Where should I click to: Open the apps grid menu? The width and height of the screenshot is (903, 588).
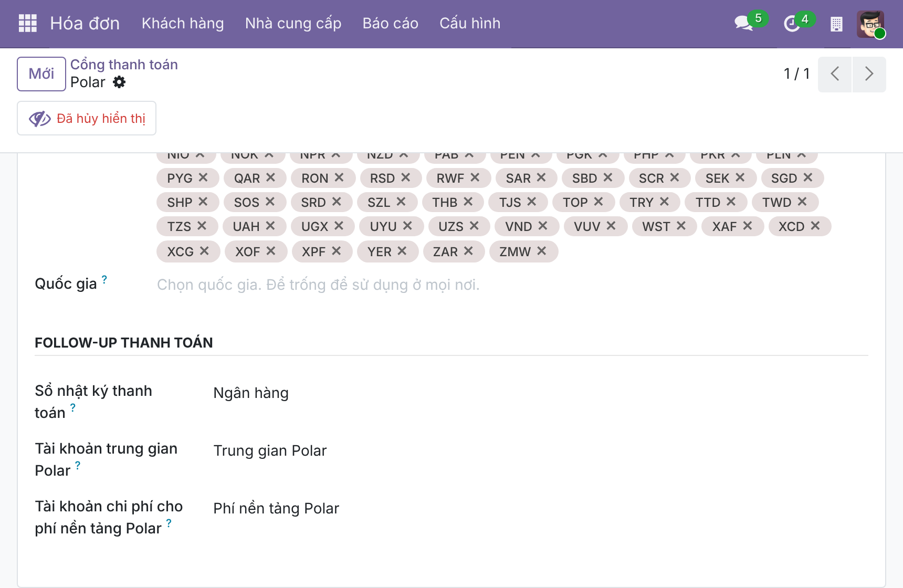(x=27, y=23)
